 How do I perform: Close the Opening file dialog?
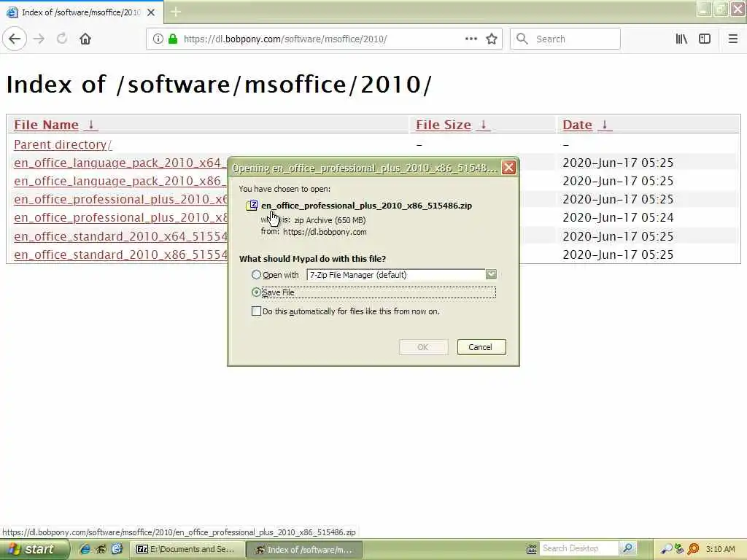click(508, 168)
